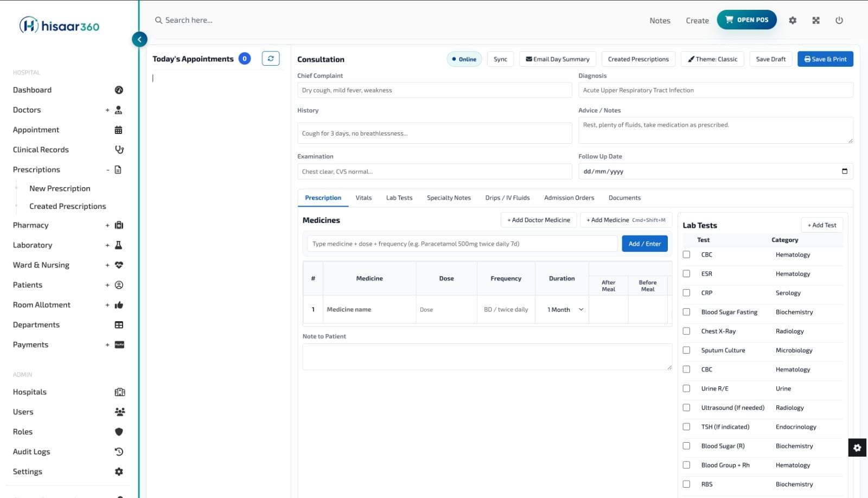868x498 pixels.
Task: Open the settings gear in top bar
Action: point(793,20)
